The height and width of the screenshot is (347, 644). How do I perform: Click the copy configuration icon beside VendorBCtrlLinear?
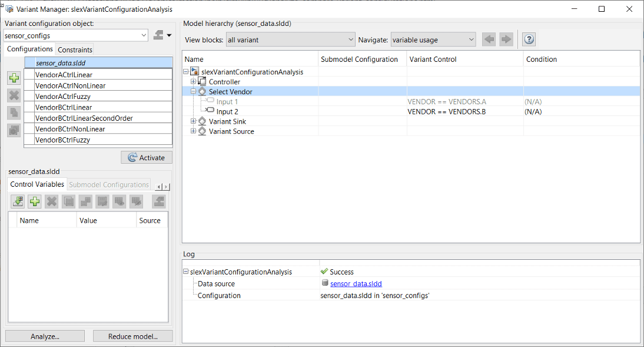click(x=14, y=113)
